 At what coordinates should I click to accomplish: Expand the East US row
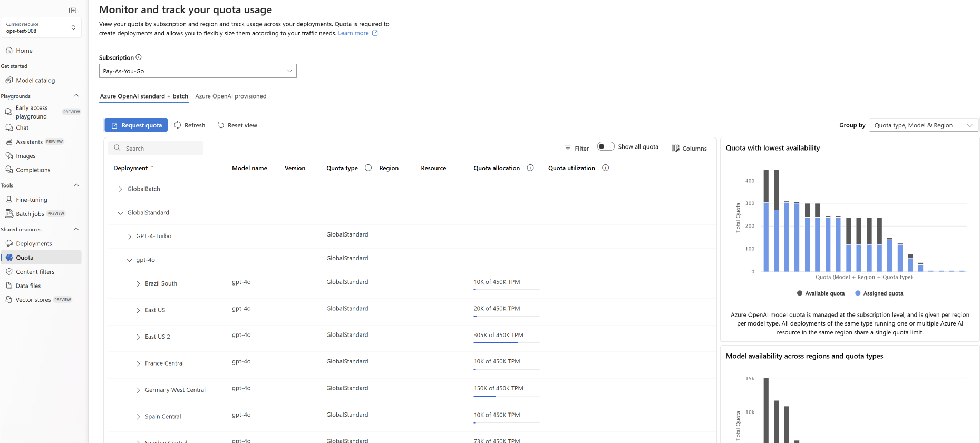(x=139, y=311)
